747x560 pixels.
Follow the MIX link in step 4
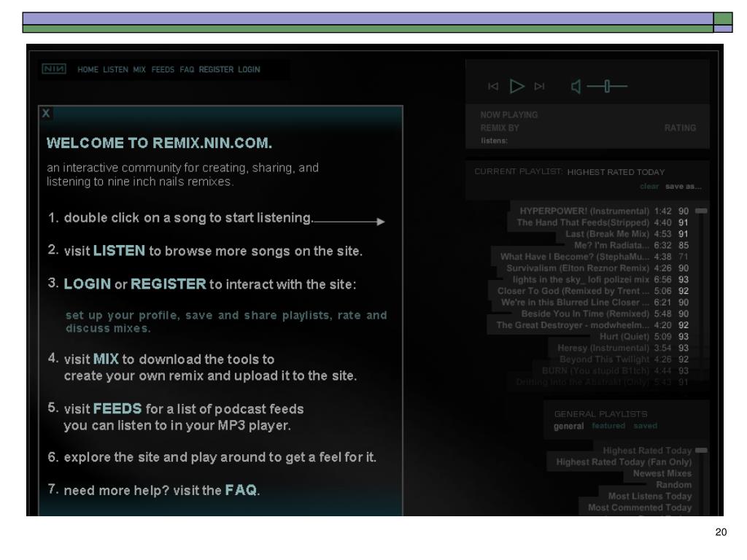coord(106,359)
